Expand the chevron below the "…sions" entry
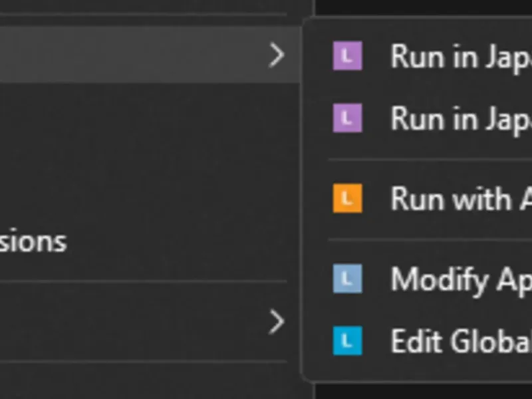Screen dimensions: 532x399 click(277, 323)
